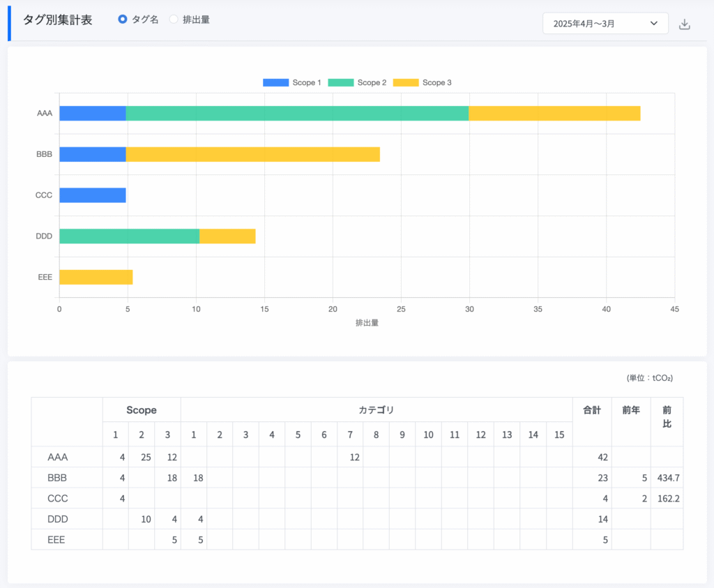The image size is (714, 588).
Task: Select the 排出量 radio button
Action: point(174,19)
